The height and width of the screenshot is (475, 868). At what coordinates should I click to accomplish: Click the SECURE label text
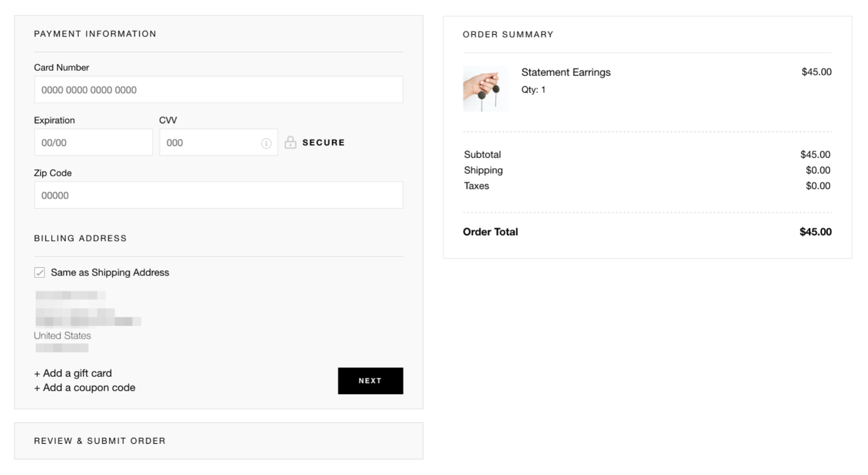323,142
